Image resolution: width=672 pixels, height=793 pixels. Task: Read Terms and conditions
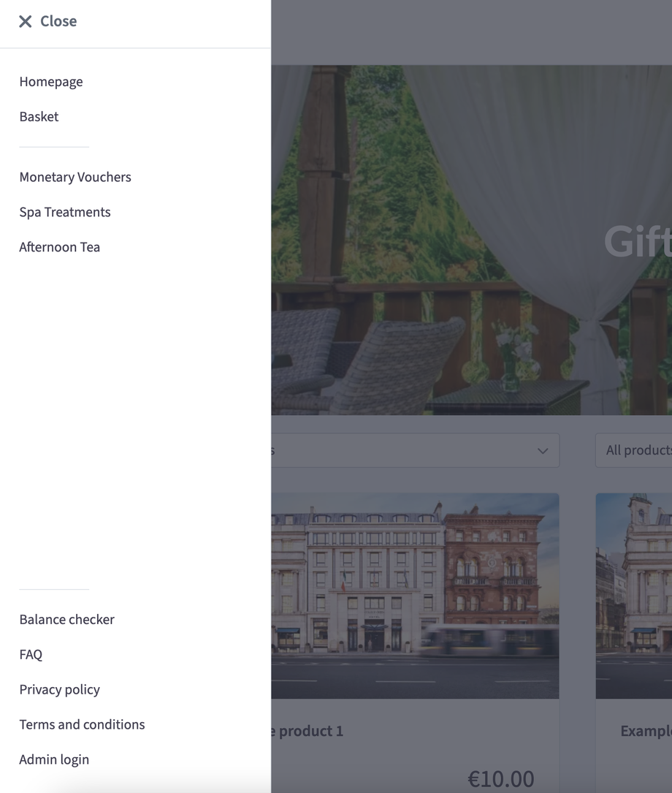(82, 724)
